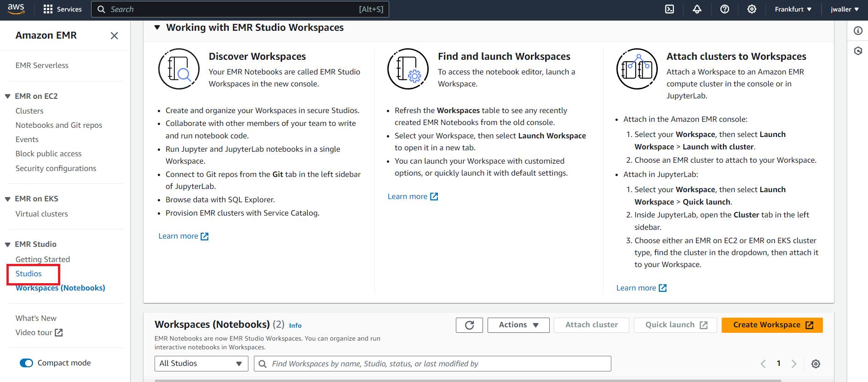Open the info panel icon on right edge
The width and height of the screenshot is (868, 382).
(x=858, y=31)
